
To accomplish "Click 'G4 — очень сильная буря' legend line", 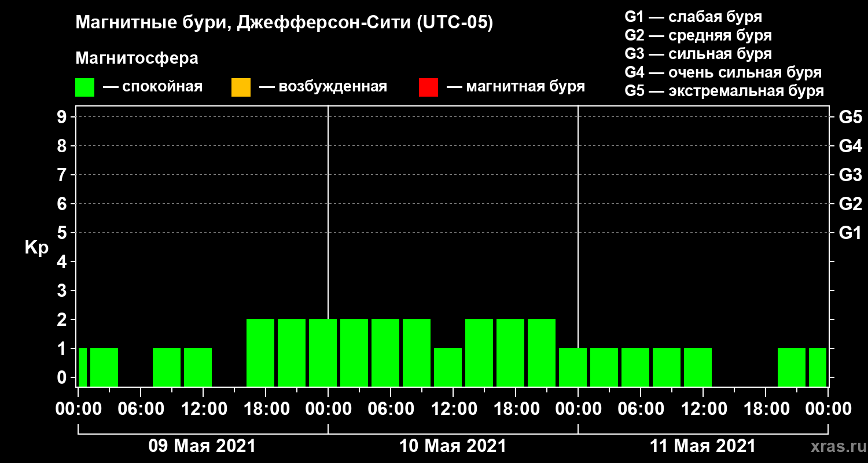I will (x=723, y=72).
